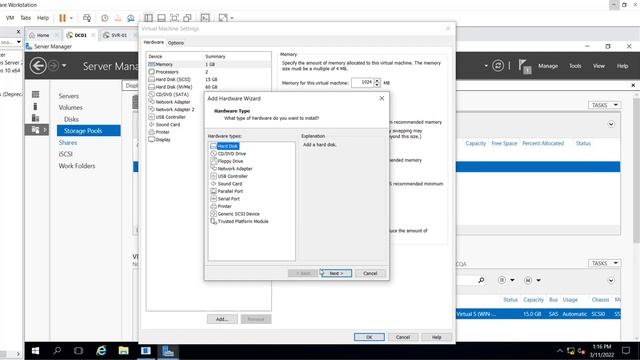Viewport: 640px width, 360px height.
Task: Select Network Adapter in hardware types list
Action: pos(231,169)
